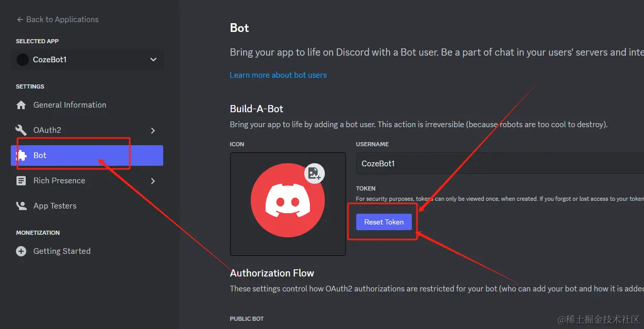Image resolution: width=644 pixels, height=329 pixels.
Task: Click the Reset Token button
Action: pyautogui.click(x=384, y=222)
